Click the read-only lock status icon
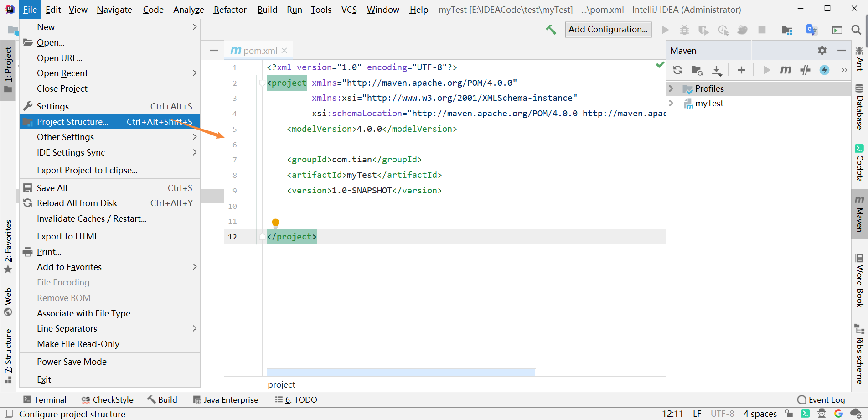 789,414
